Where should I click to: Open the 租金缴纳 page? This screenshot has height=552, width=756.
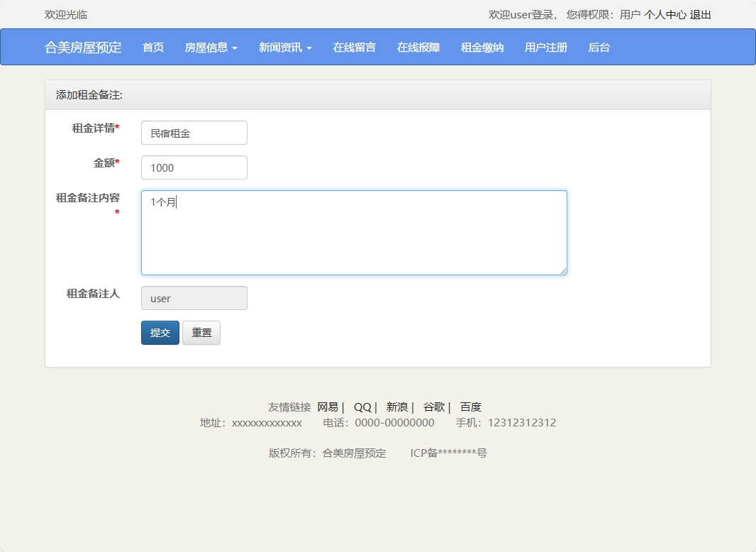pyautogui.click(x=482, y=47)
